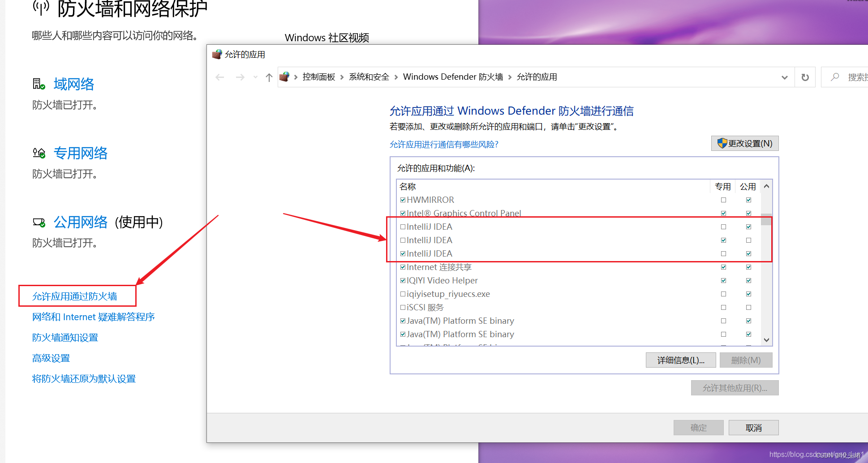Toggle second IntelliJ IDEA 专用 checkbox
The height and width of the screenshot is (463, 868).
point(723,240)
